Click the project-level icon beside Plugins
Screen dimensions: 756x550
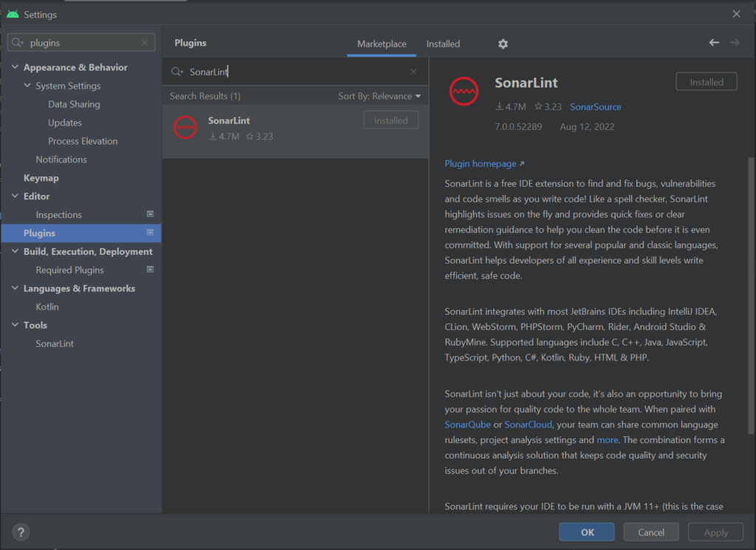[151, 233]
